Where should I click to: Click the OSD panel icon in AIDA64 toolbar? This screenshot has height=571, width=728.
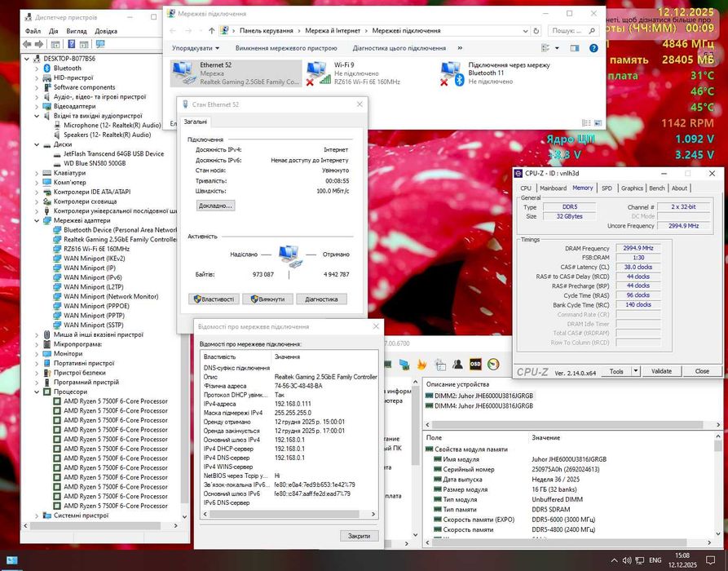(x=475, y=365)
